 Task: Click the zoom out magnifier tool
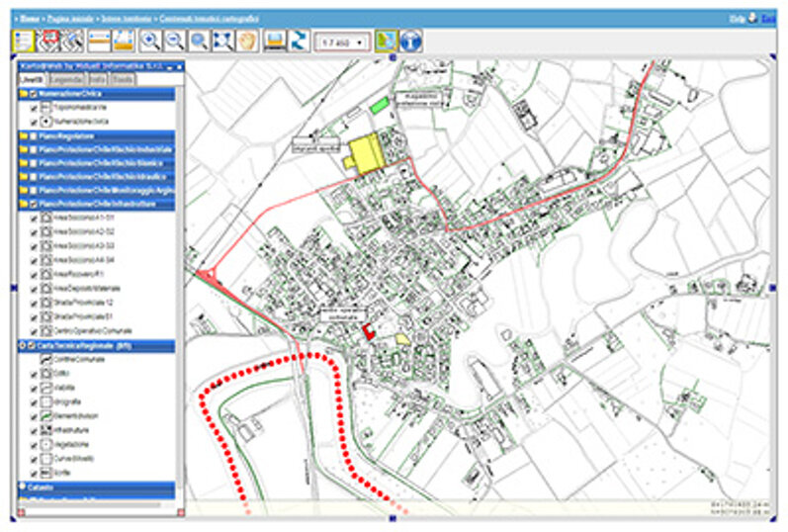coord(175,41)
